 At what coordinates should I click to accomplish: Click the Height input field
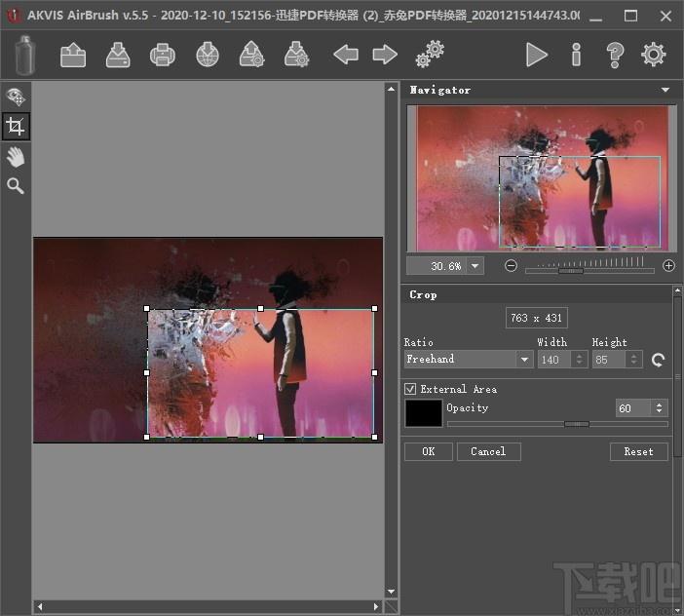click(609, 360)
